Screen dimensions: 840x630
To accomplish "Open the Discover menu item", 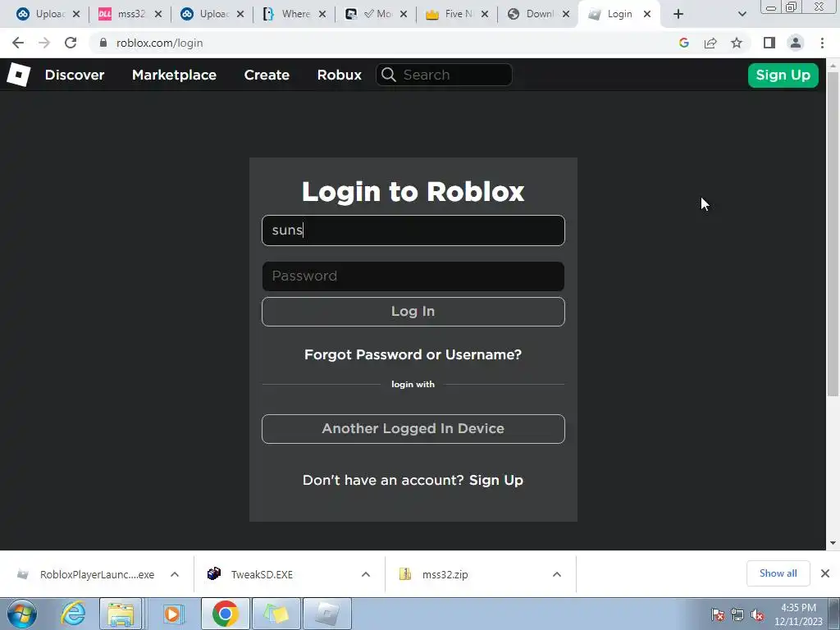I will point(75,75).
